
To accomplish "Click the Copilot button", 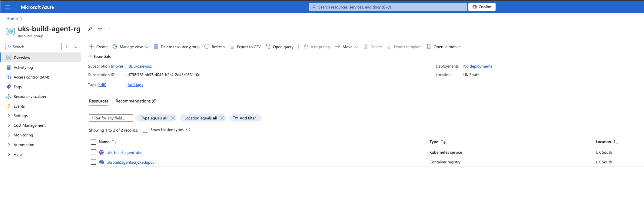I will point(482,7).
